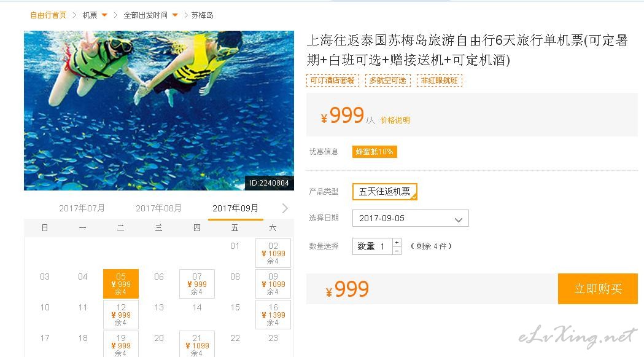Increase quantity with the plus button
Image resolution: width=644 pixels, height=357 pixels.
(397, 242)
